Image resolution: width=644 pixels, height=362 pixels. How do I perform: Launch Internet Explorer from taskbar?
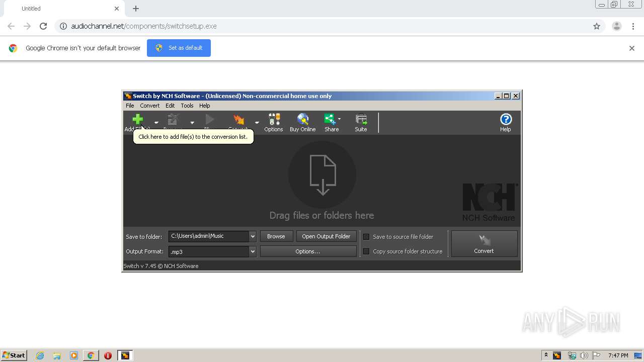coord(40,355)
